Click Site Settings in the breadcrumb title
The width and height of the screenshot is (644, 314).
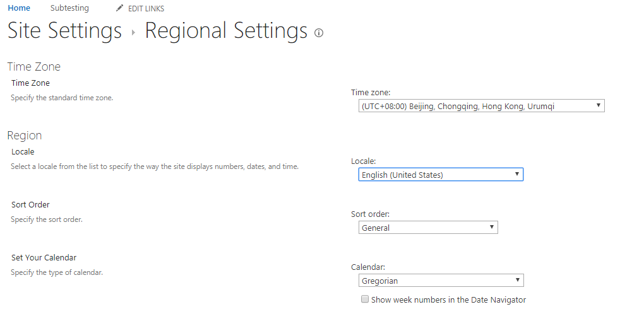[64, 31]
